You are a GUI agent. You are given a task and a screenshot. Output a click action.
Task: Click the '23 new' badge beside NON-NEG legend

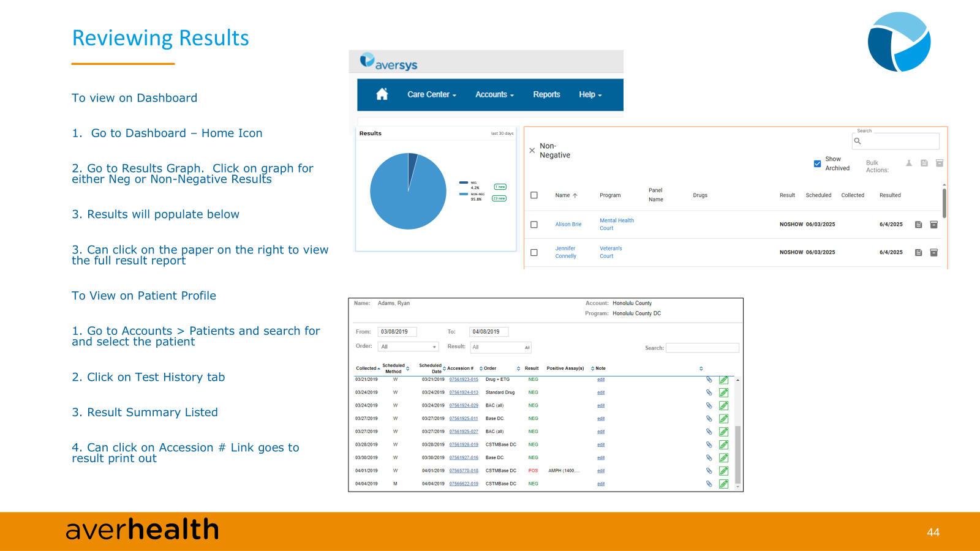pyautogui.click(x=499, y=198)
